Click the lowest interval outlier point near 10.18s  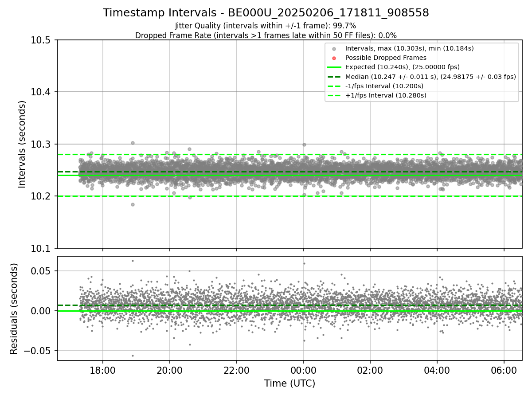point(133,204)
